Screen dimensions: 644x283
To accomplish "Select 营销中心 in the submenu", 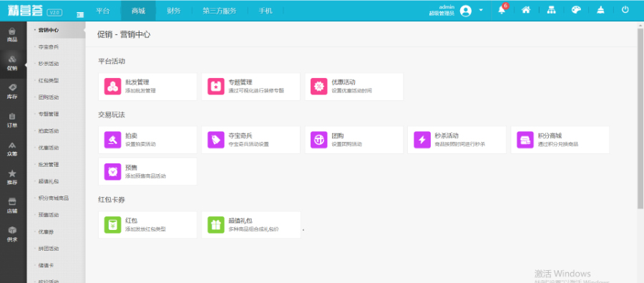I will pos(49,30).
